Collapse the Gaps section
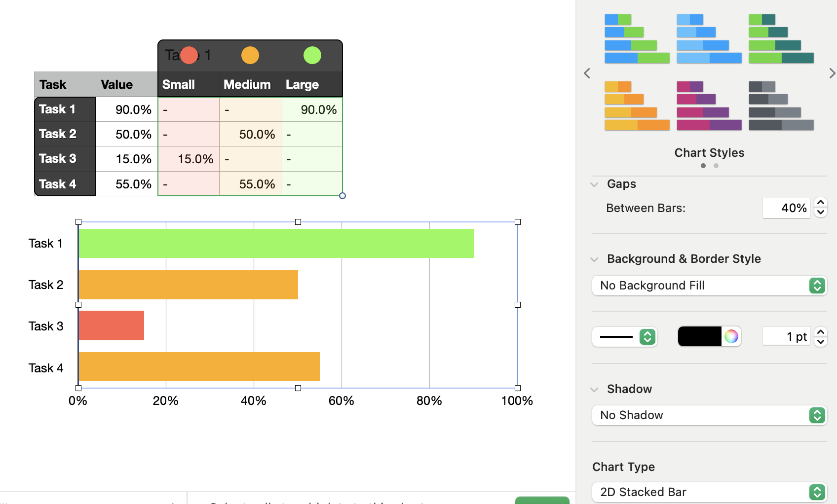 (594, 184)
